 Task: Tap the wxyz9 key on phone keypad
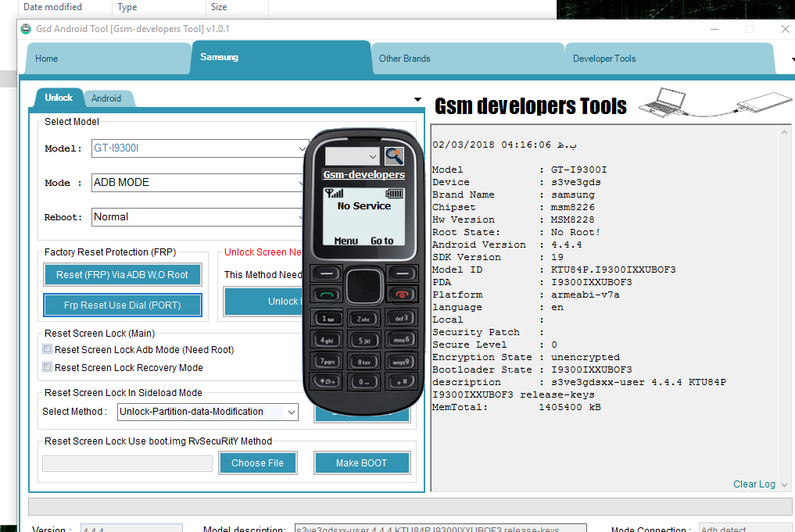(402, 361)
